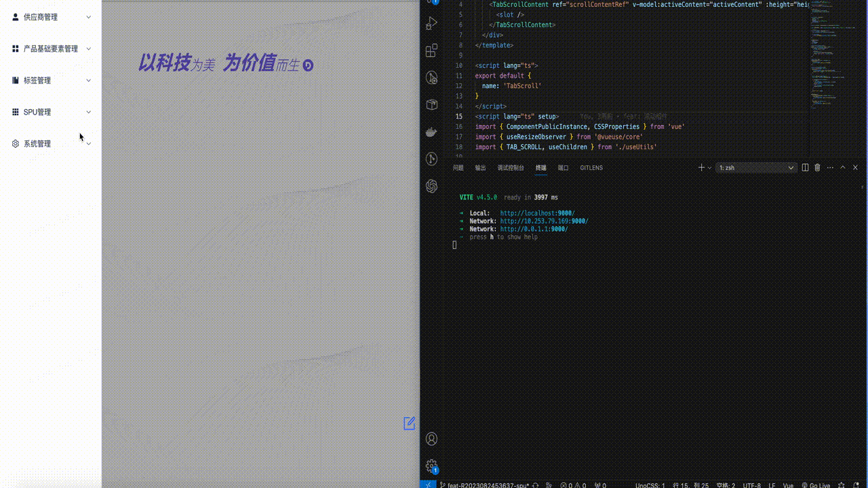Click the 系统管理 gear icon

16,144
